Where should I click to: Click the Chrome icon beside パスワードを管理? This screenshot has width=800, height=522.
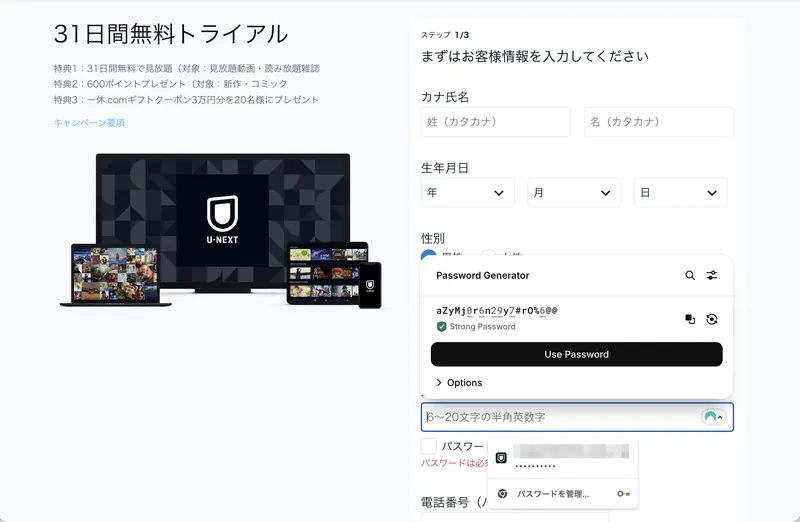click(x=503, y=493)
